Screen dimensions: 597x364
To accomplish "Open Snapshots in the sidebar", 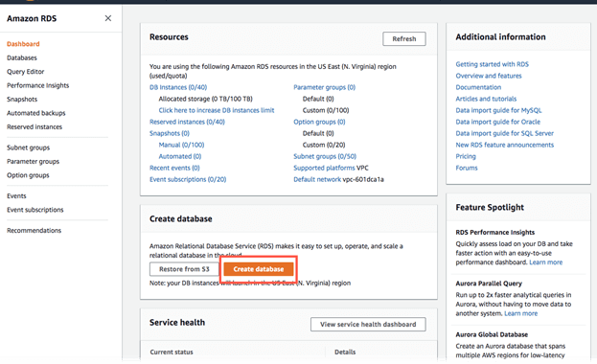I will (22, 99).
